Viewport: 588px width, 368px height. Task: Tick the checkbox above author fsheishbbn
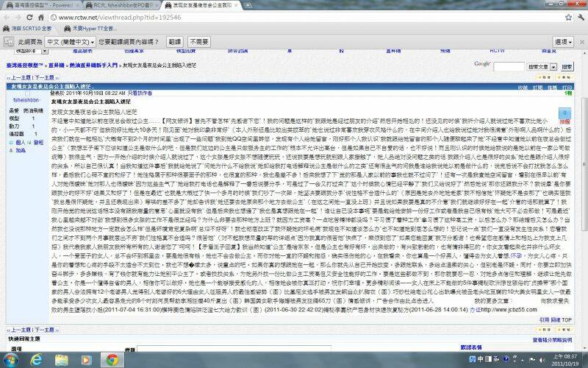pyautogui.click(x=27, y=93)
